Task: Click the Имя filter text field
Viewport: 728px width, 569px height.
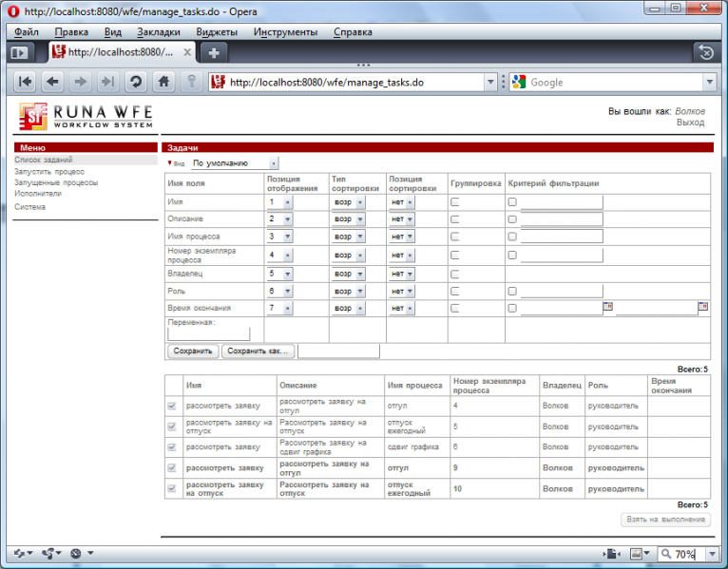Action: pyautogui.click(x=562, y=202)
